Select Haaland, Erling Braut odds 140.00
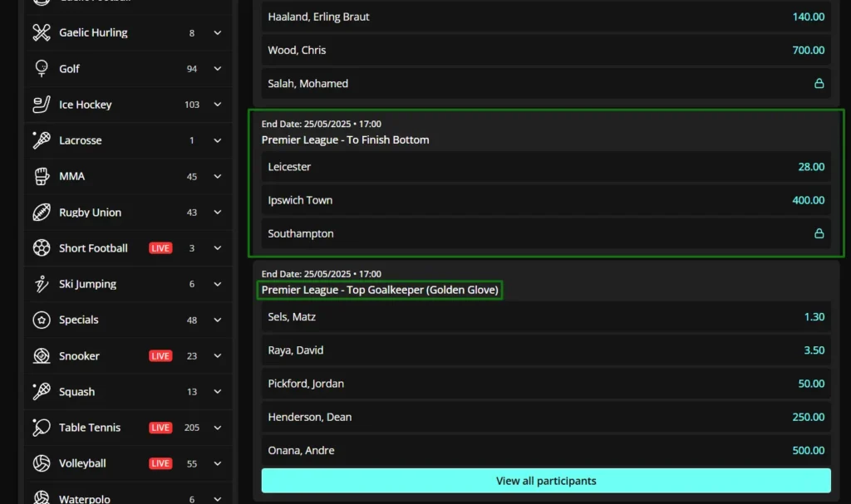Image resolution: width=851 pixels, height=504 pixels. pos(808,17)
